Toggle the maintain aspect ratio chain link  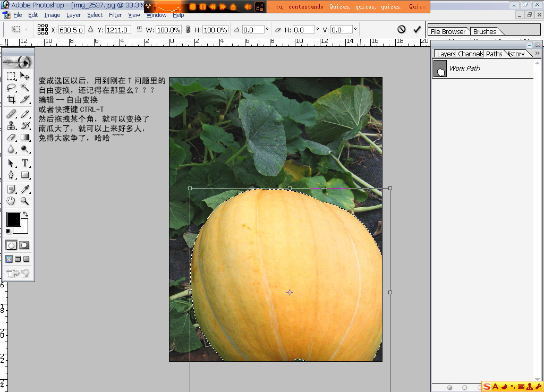[x=188, y=30]
